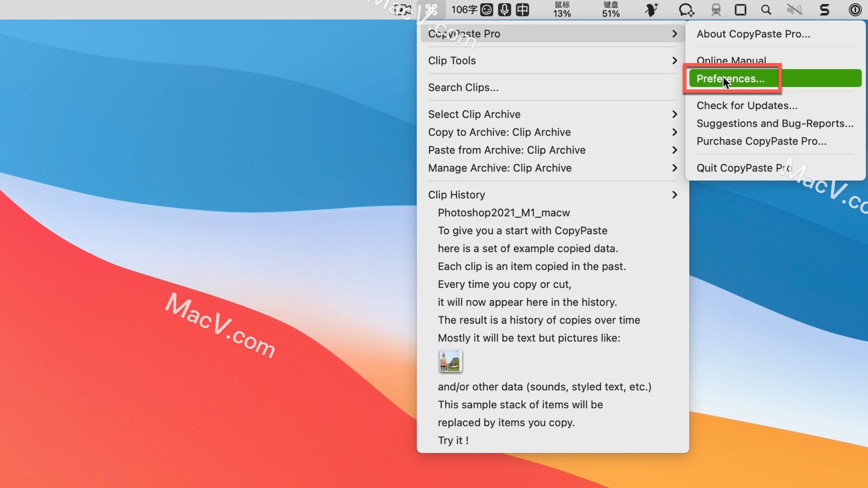This screenshot has width=868, height=488.
Task: Click the muted speaker volume icon
Action: pos(794,9)
